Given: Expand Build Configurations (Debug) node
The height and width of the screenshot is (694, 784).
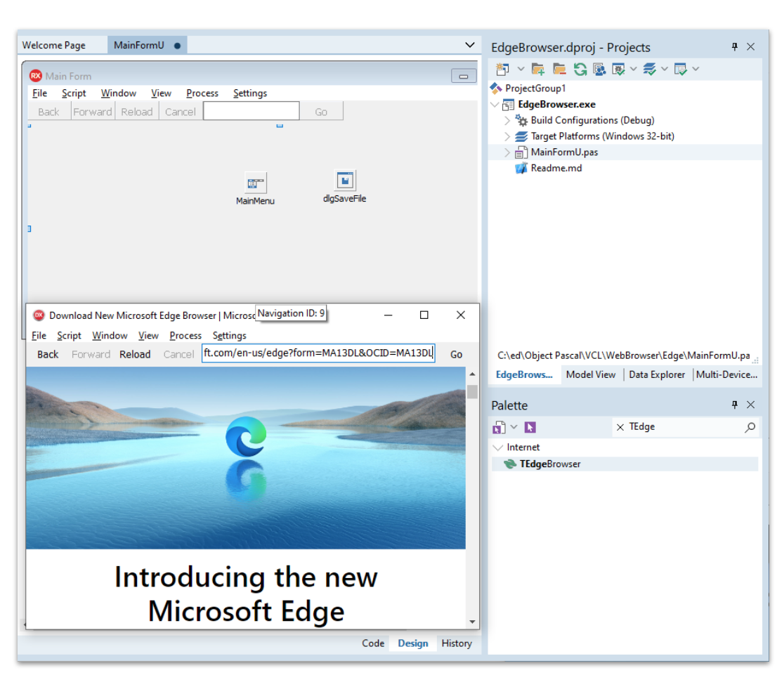Looking at the screenshot, I should 507,121.
